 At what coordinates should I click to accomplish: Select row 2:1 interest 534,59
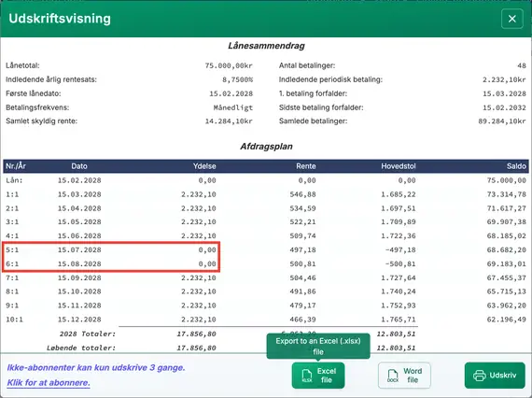(x=302, y=208)
